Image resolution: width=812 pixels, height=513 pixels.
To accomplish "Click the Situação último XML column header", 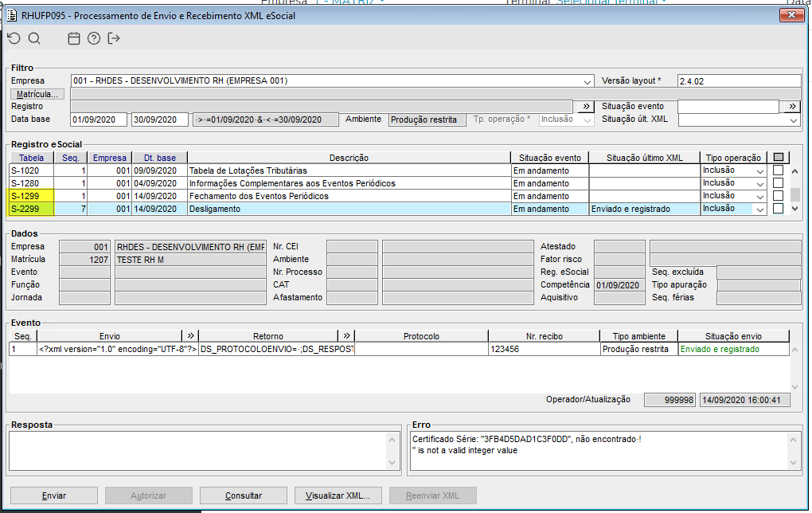I will click(x=645, y=158).
